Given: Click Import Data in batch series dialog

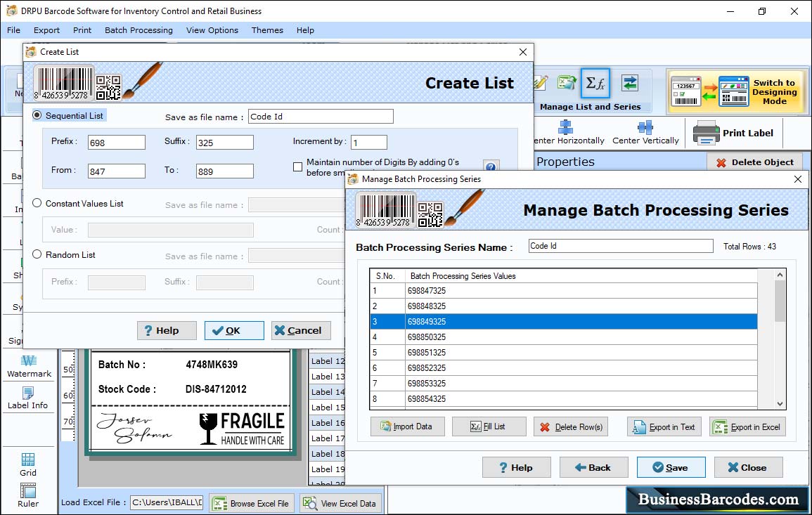Looking at the screenshot, I should (408, 426).
